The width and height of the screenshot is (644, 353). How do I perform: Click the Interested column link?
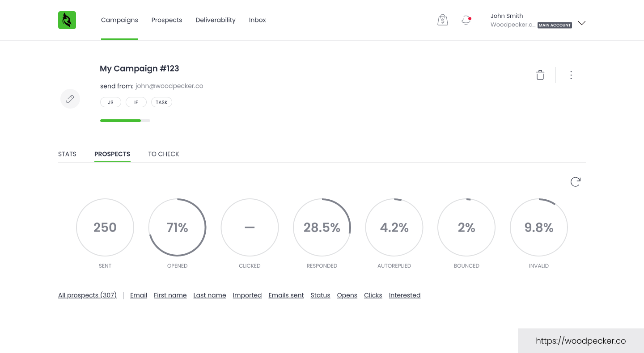[x=405, y=295]
